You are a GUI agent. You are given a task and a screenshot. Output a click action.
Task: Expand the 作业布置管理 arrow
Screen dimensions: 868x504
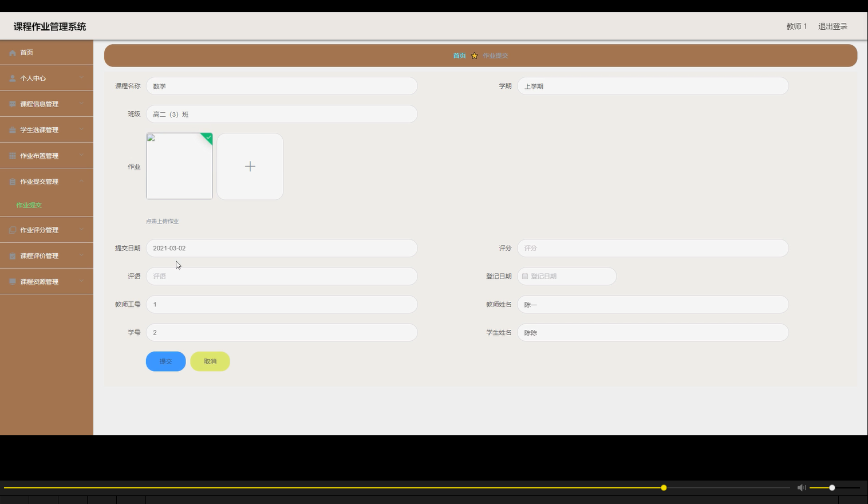coord(82,155)
